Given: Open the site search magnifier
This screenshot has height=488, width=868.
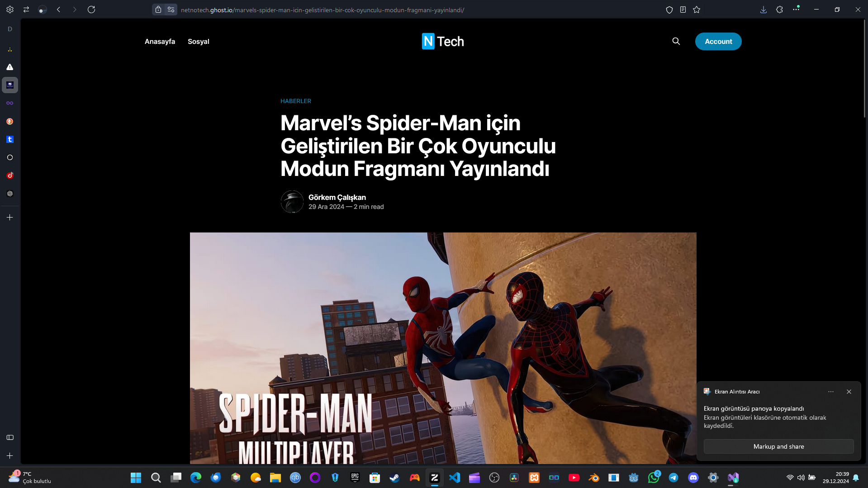Looking at the screenshot, I should [x=676, y=41].
